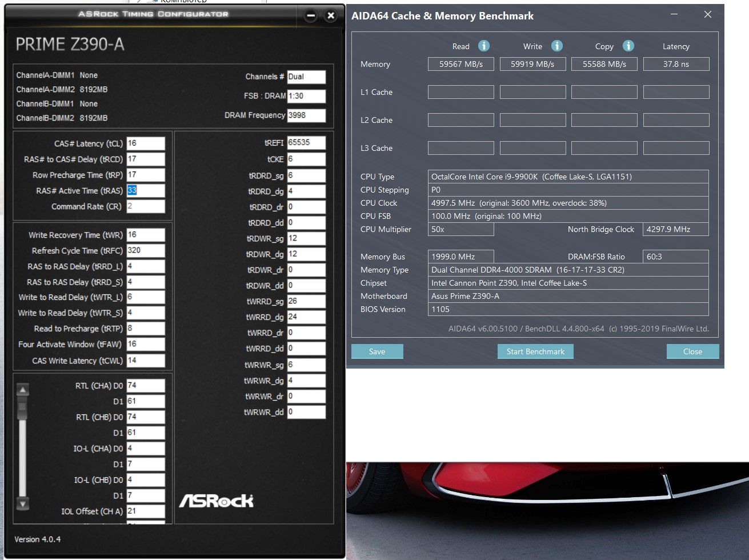The height and width of the screenshot is (560, 749).
Task: Focus the tREFI value field
Action: 306,143
